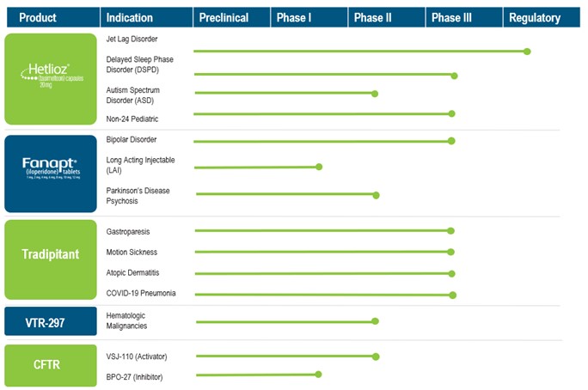588x390 pixels.
Task: Click the Hetlioz product logo block
Action: point(52,79)
